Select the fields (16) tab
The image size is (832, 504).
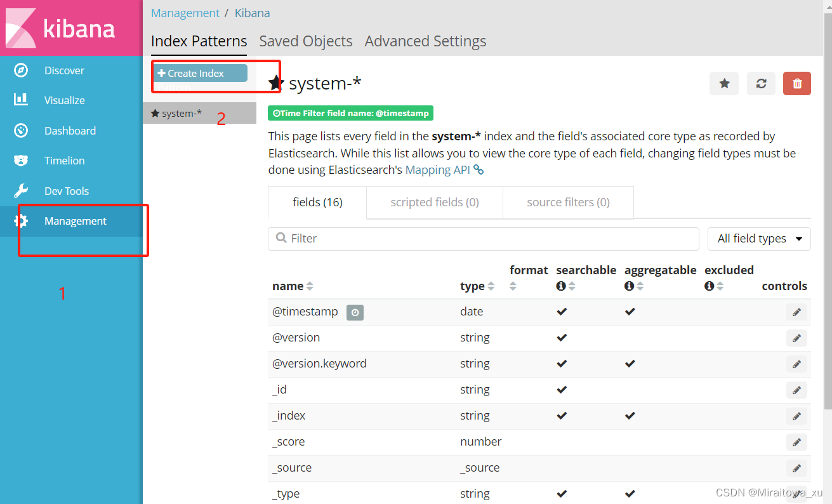tap(317, 202)
